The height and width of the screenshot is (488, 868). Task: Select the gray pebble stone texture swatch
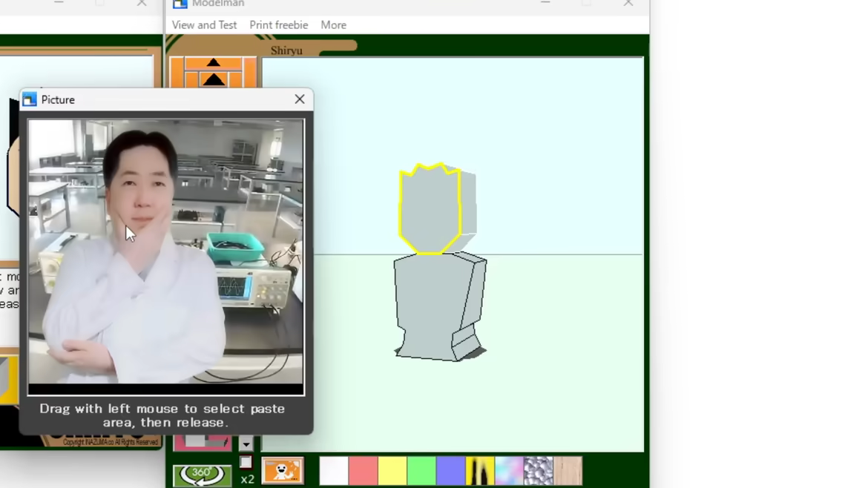539,471
